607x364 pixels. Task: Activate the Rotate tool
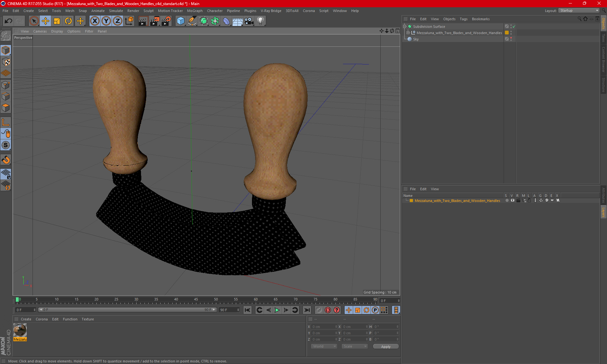pos(68,21)
